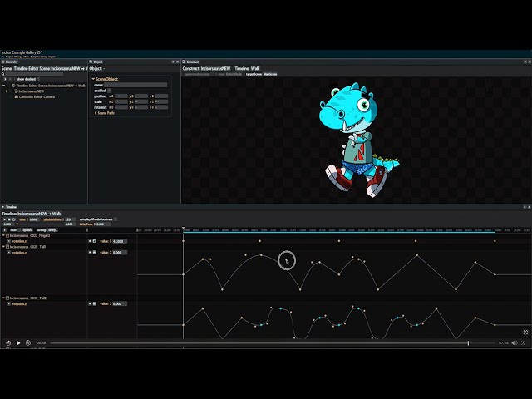This screenshot has height=399, width=532.
Task: Toggle the Incisorsaurus Finger2 track box
Action: [7, 235]
